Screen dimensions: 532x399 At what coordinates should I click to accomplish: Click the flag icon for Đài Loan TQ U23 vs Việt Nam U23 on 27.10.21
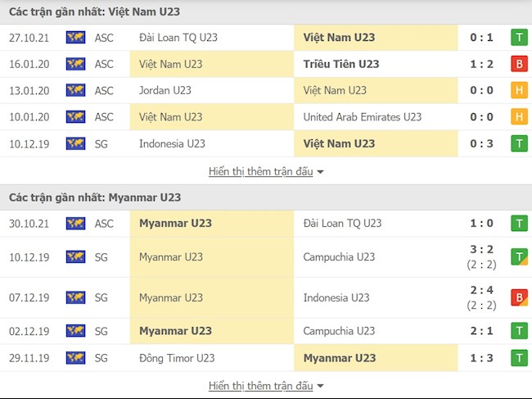(75, 38)
